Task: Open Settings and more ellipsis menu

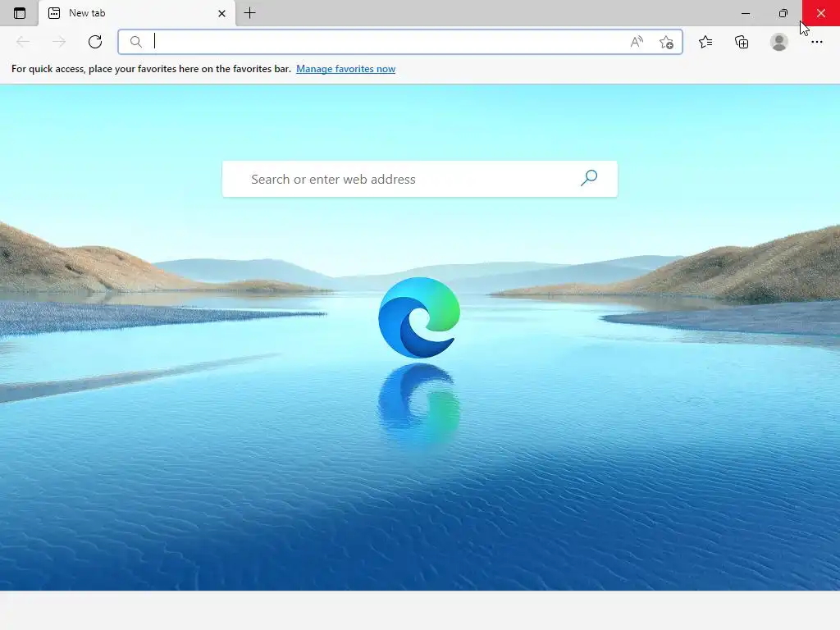Action: coord(817,42)
